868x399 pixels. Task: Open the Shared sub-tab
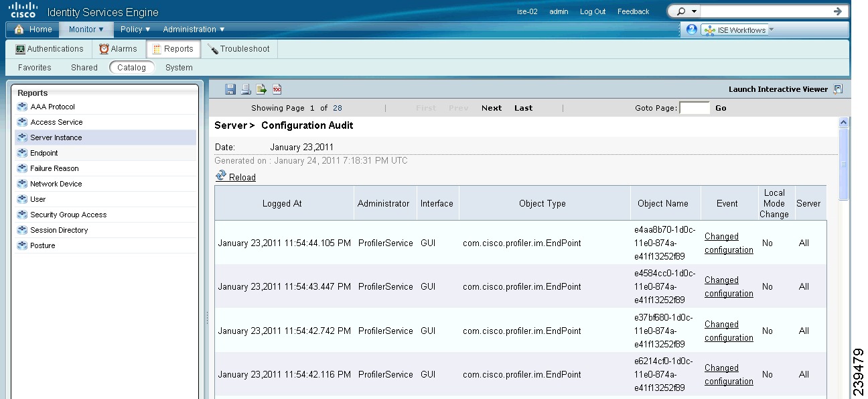pos(84,68)
